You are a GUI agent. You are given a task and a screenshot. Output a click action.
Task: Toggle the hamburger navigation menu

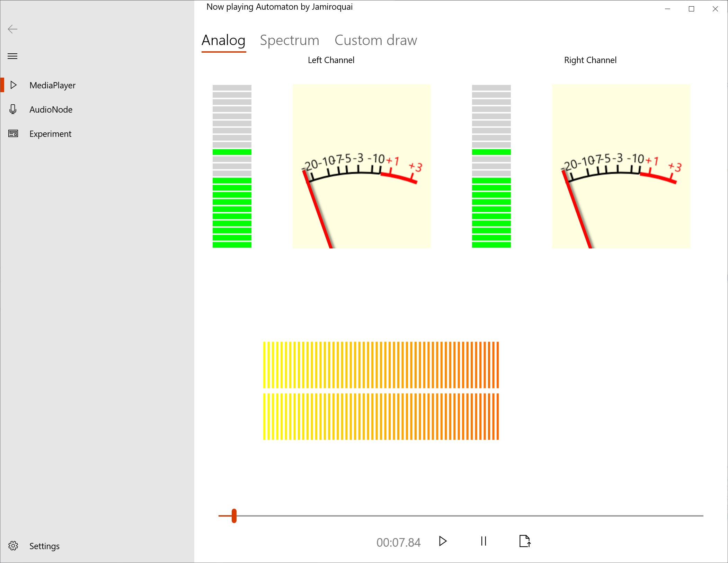point(12,56)
